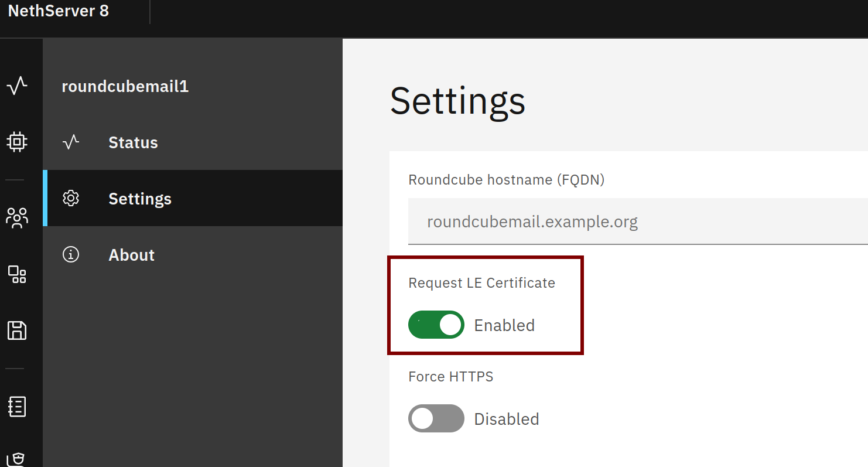868x467 pixels.
Task: Click the Force HTTPS label
Action: pyautogui.click(x=451, y=377)
